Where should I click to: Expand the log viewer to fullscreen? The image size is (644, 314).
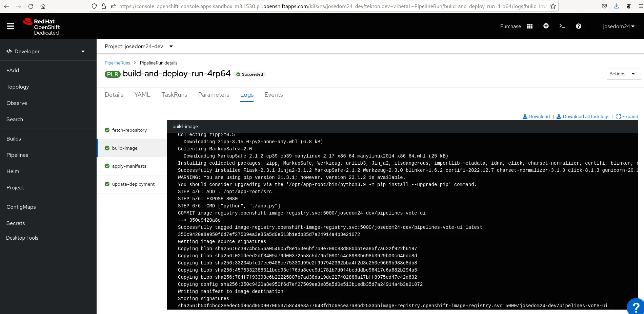coord(627,116)
